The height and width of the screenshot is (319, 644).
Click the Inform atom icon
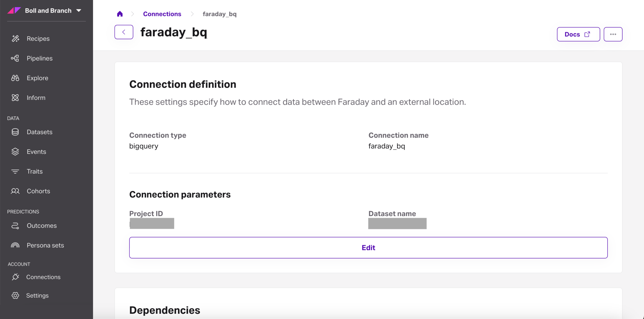15,98
